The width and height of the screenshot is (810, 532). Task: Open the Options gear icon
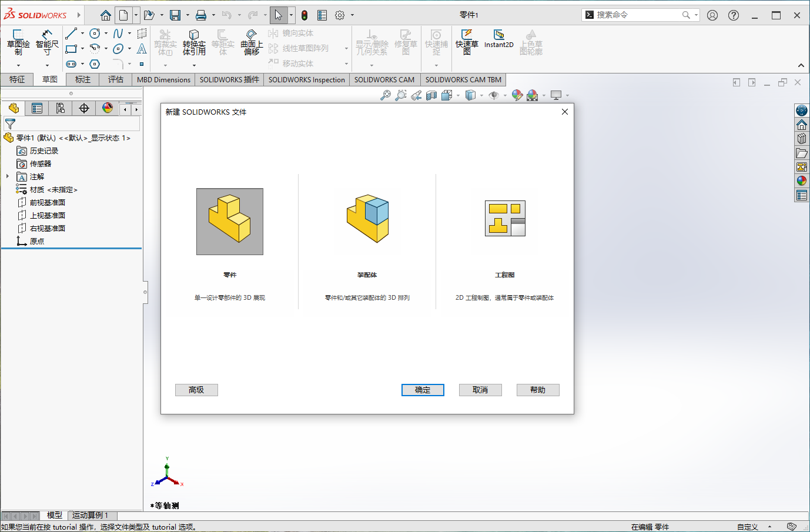[340, 15]
